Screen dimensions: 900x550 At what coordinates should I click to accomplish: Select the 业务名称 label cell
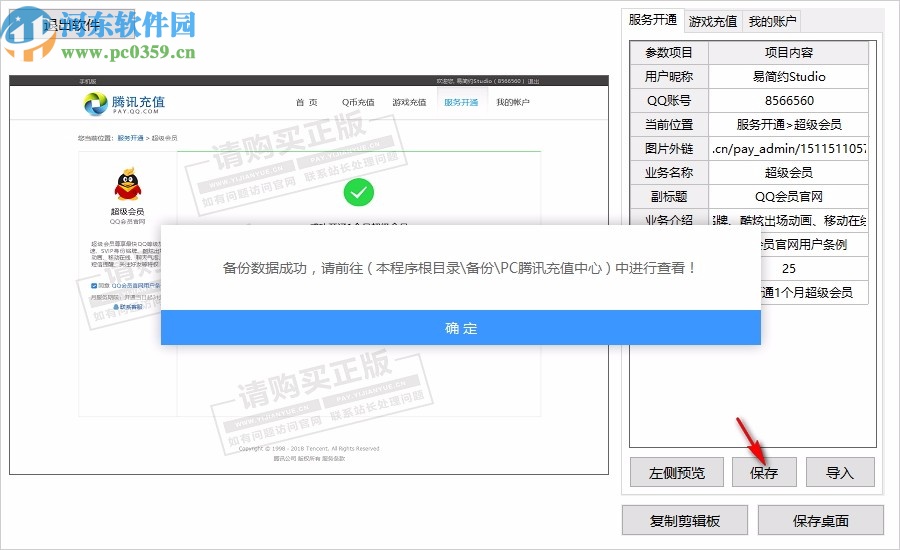pos(669,173)
